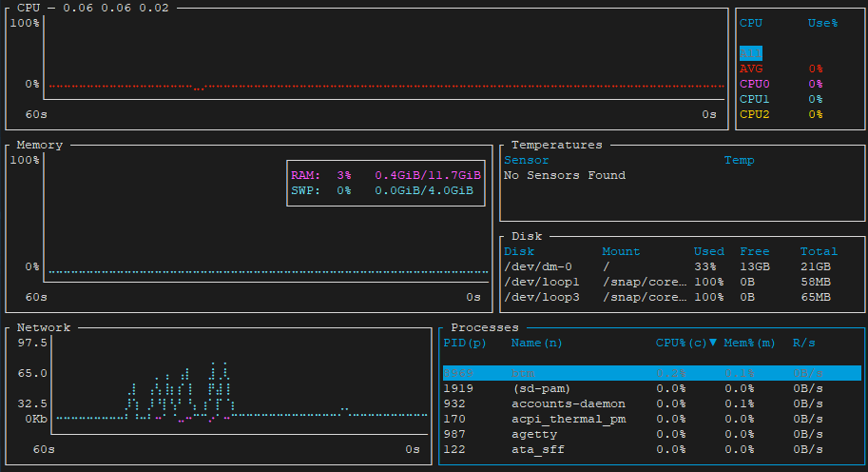868x472 pixels.
Task: Click the sort arrow beside CPU%(c)
Action: click(713, 343)
